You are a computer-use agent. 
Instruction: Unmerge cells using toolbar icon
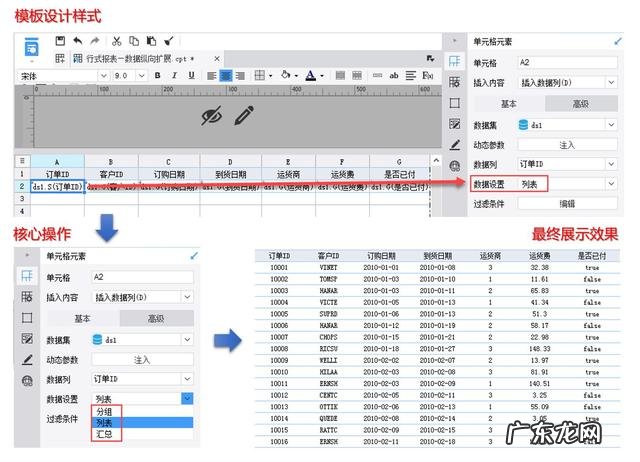tap(357, 75)
